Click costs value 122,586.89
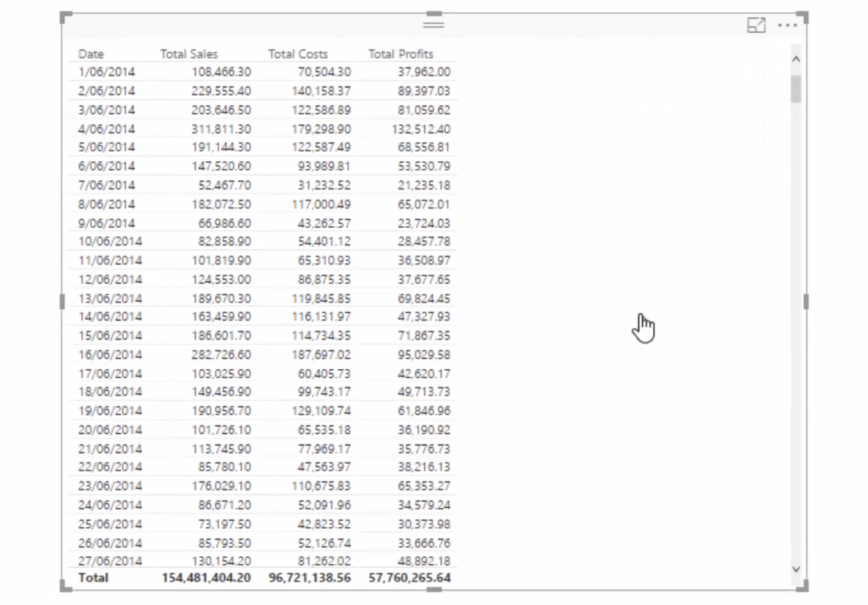 click(x=321, y=110)
